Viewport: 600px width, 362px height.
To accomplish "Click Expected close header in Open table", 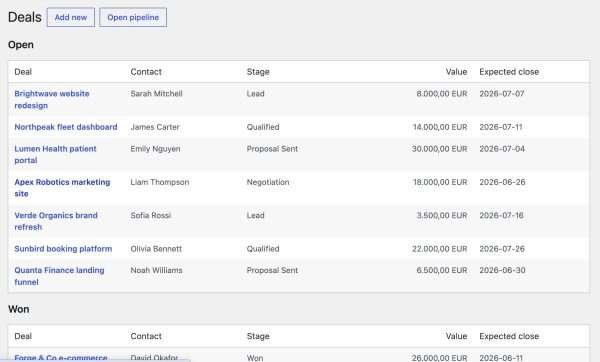I will pyautogui.click(x=509, y=72).
